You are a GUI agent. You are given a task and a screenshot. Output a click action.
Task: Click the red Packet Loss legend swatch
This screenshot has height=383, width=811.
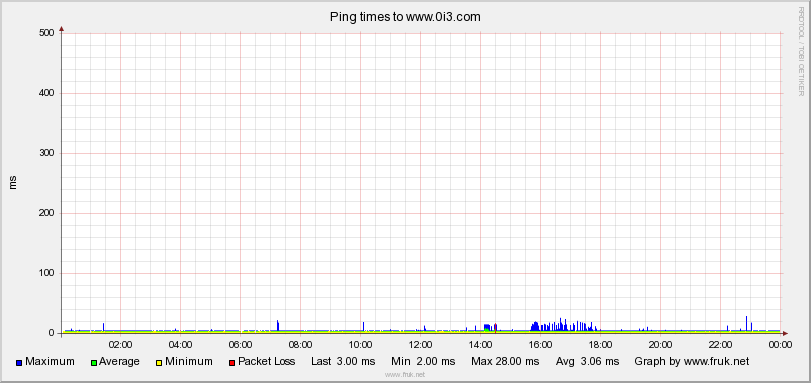click(x=232, y=363)
